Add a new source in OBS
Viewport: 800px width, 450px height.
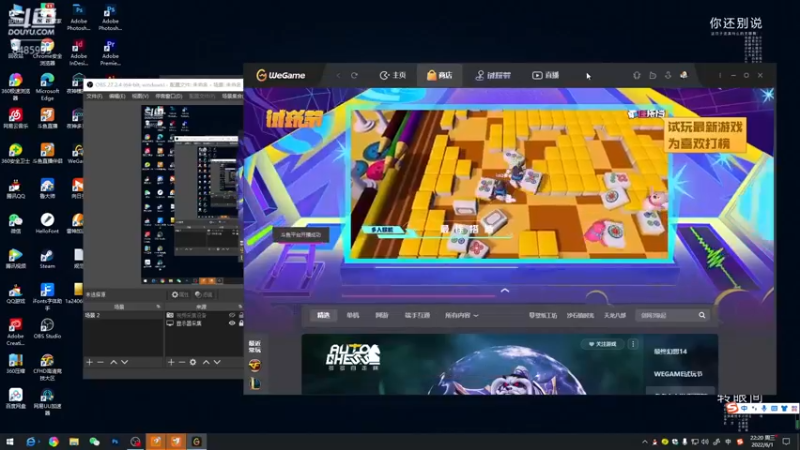pos(171,362)
